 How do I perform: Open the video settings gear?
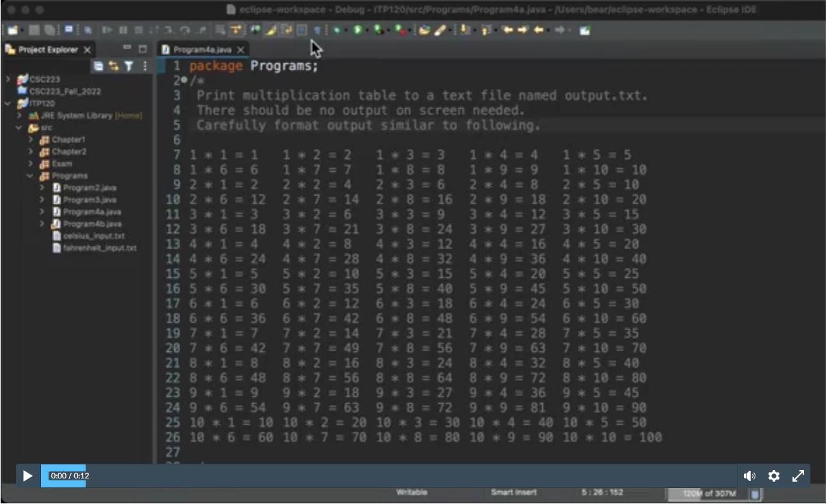[774, 476]
